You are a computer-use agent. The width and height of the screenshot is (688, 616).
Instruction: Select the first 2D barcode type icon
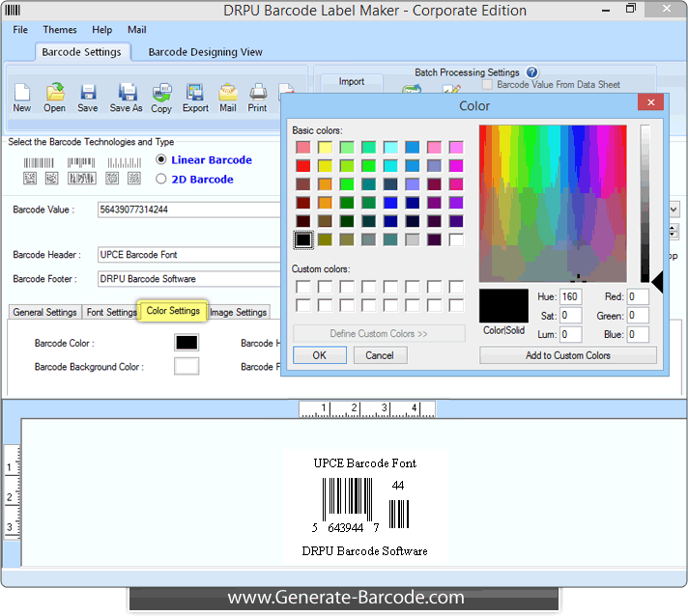(30, 178)
